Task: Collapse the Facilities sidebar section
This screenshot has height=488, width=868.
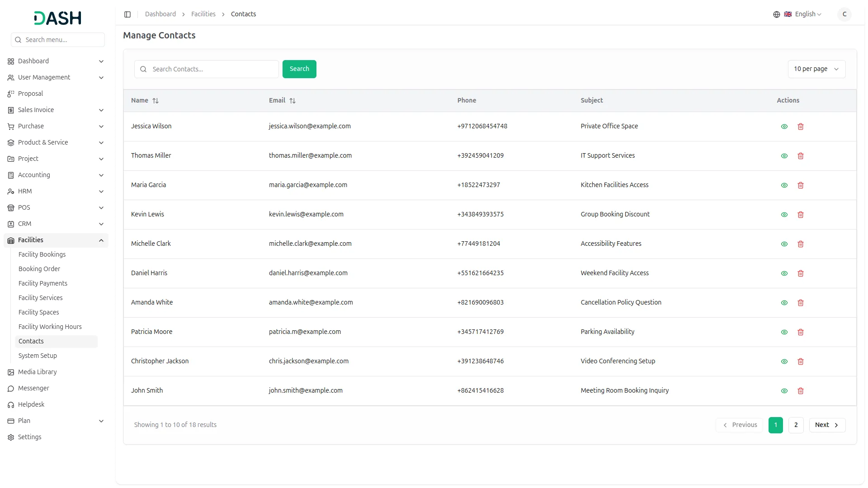Action: pyautogui.click(x=56, y=240)
